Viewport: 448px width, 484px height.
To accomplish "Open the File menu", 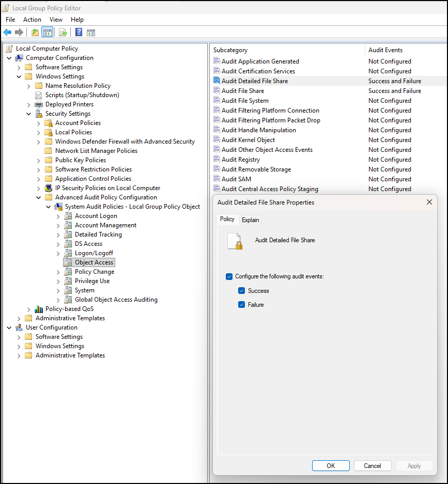I will [x=10, y=20].
